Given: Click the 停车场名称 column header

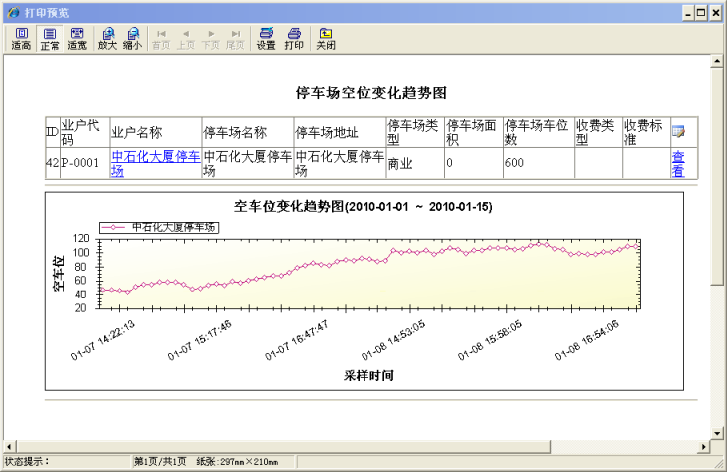Looking at the screenshot, I should (x=235, y=132).
